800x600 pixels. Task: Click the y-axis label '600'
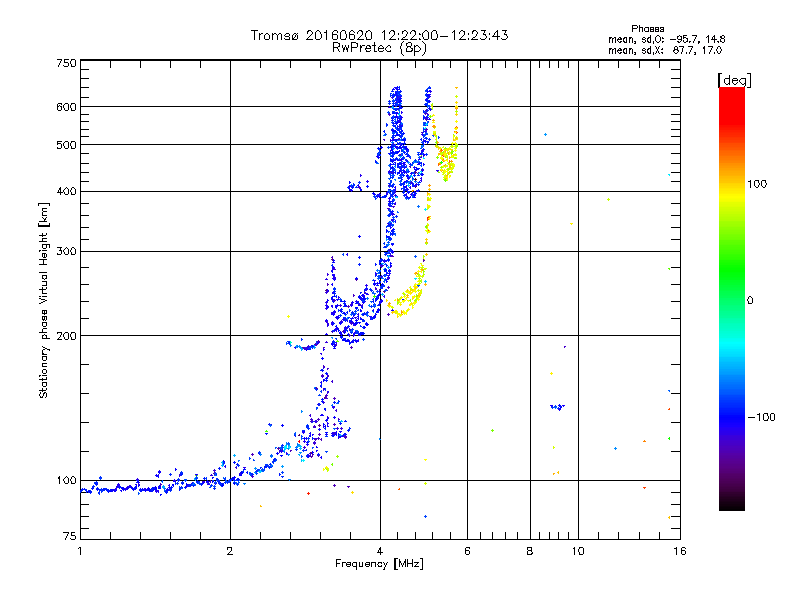66,107
